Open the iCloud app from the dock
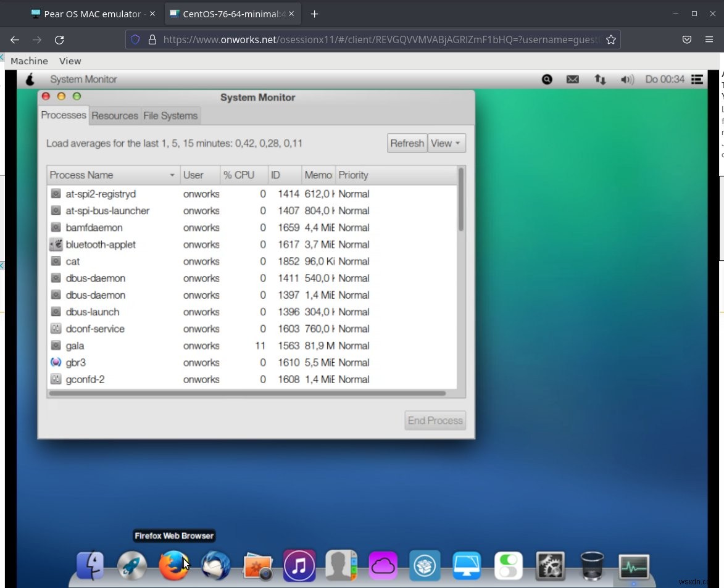This screenshot has width=724, height=588. (383, 565)
